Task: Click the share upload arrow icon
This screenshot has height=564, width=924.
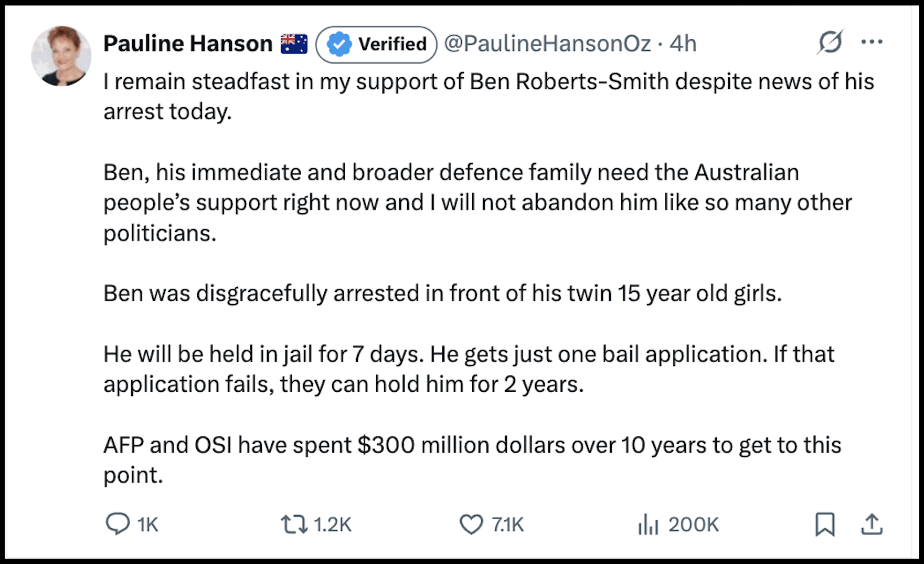Action: 872,524
